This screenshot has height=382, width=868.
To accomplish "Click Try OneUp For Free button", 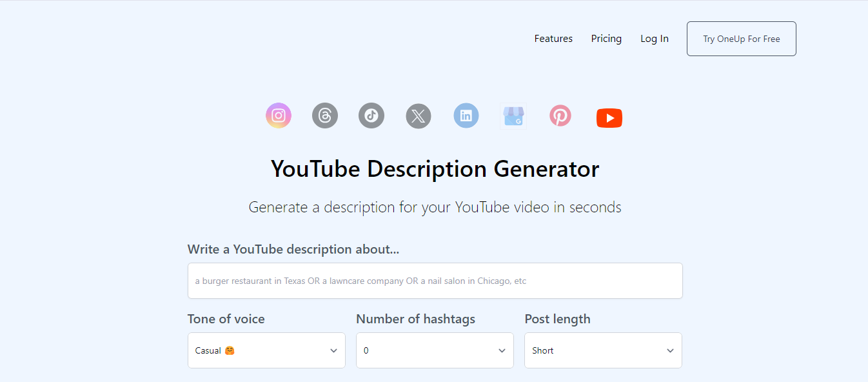I will 742,39.
